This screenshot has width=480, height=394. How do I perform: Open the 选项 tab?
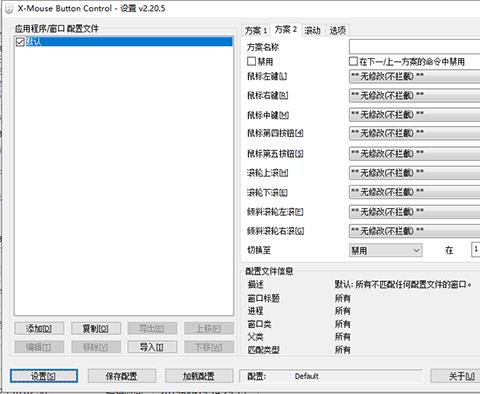pos(337,31)
